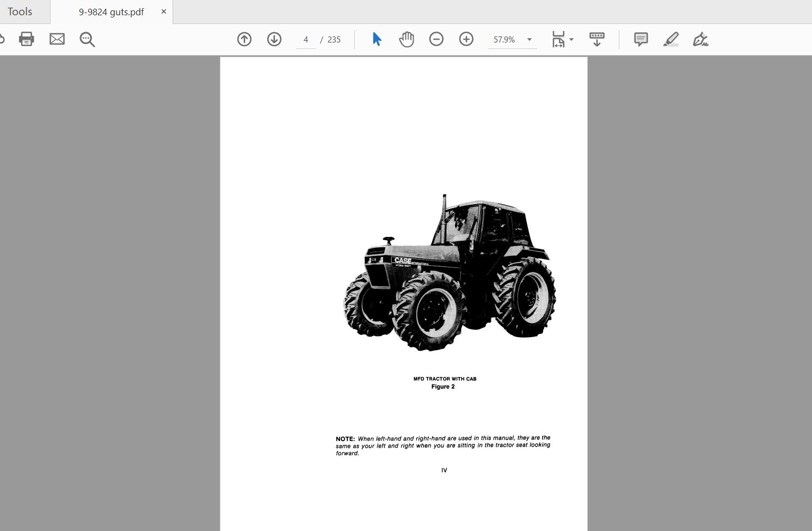Open the Find text magnifier tool
The height and width of the screenshot is (531, 812).
tap(87, 39)
